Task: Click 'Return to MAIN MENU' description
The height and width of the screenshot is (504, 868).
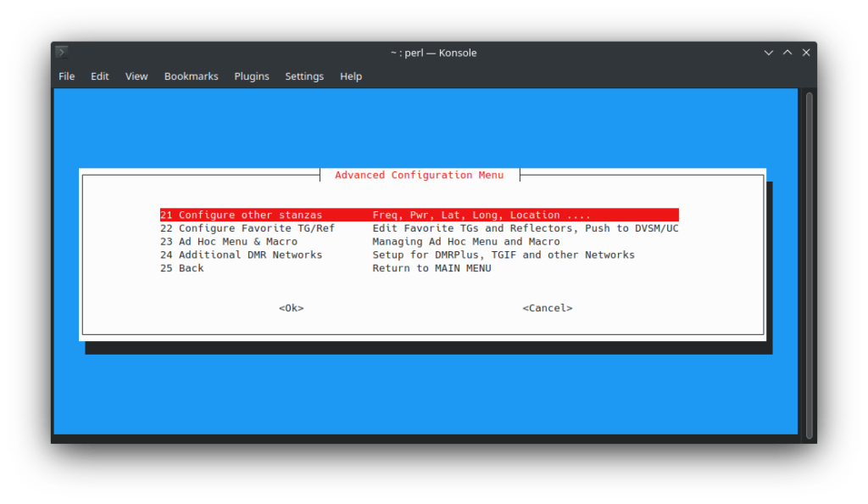Action: (431, 268)
